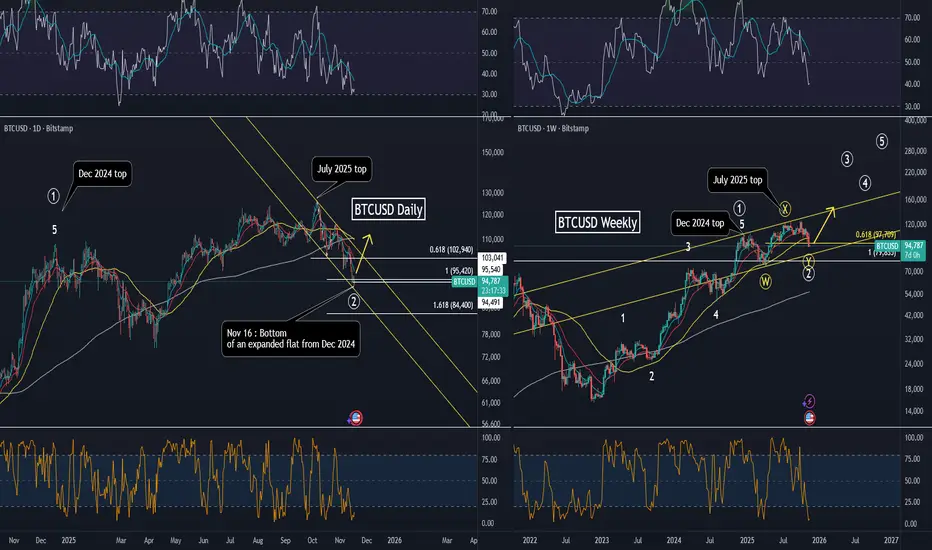Click the green BTCUSD tag on weekly price axis
Viewport: 932px width, 550px height.
(x=887, y=246)
